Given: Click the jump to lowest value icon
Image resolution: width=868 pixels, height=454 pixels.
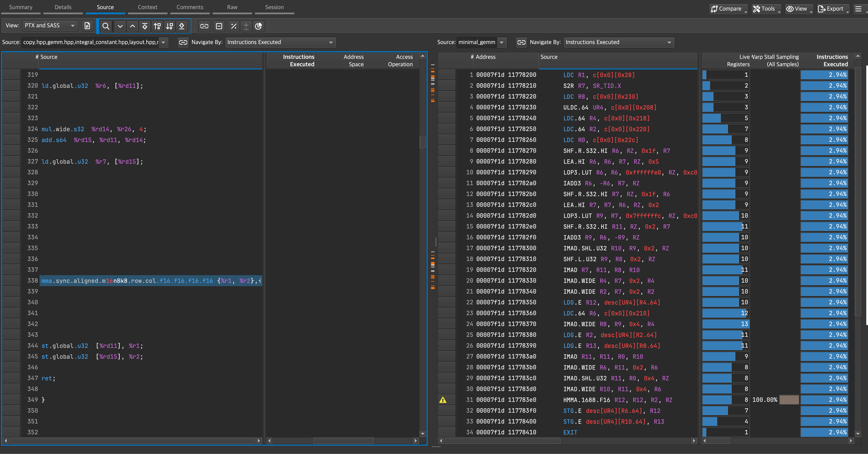Looking at the screenshot, I should click(x=182, y=26).
